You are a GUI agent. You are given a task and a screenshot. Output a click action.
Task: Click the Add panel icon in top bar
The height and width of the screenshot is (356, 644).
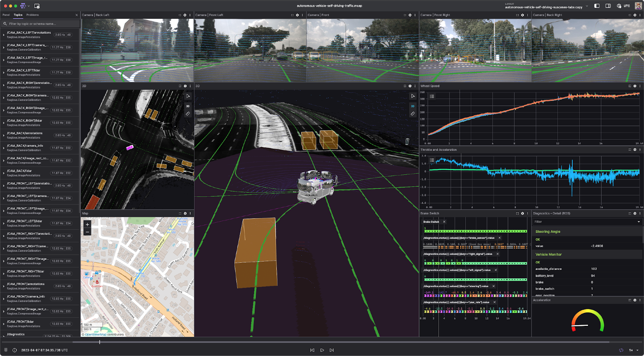pos(37,6)
